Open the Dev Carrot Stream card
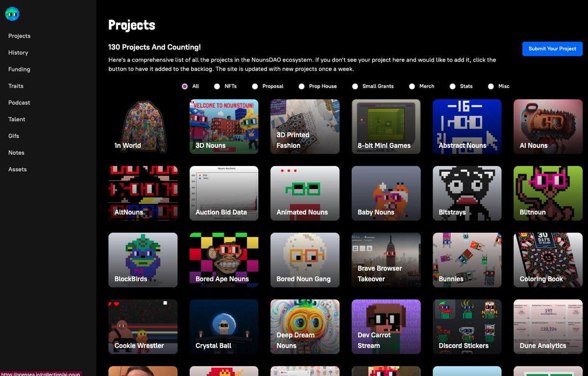Viewport: 588px width, 376px height. (x=386, y=327)
